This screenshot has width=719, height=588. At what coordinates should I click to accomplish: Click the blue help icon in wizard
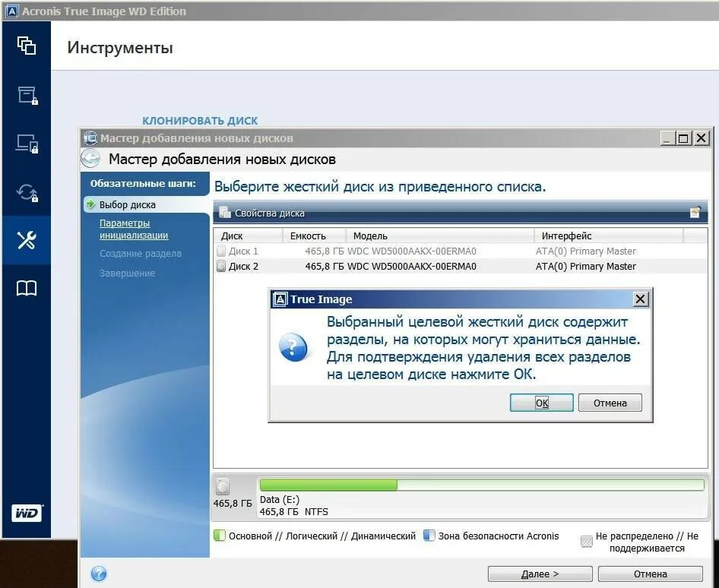99,574
